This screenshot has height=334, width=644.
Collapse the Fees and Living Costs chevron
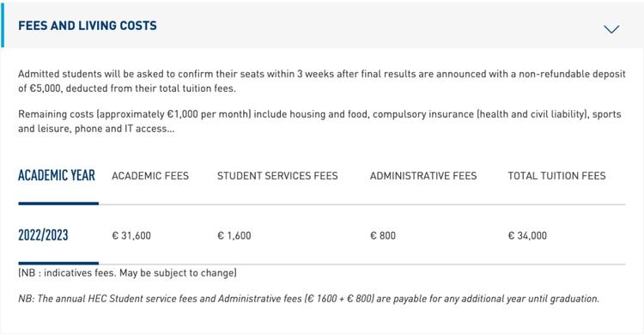tap(611, 29)
